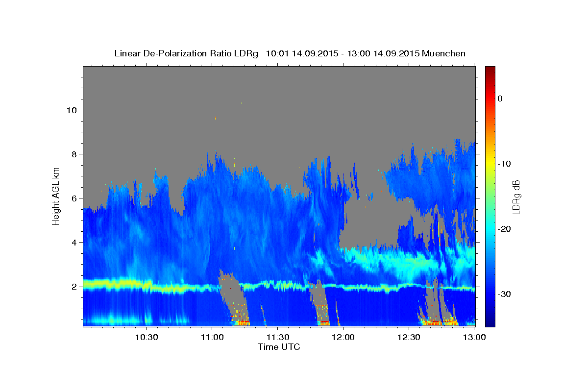This screenshot has height=392, width=588.
Task: Select the 13:00 time tick label
Action: [474, 337]
